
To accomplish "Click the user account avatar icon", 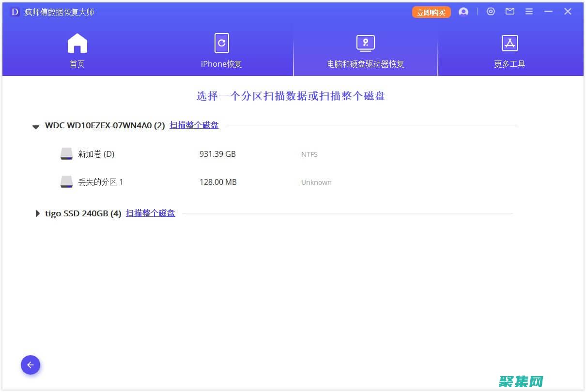I will point(463,11).
